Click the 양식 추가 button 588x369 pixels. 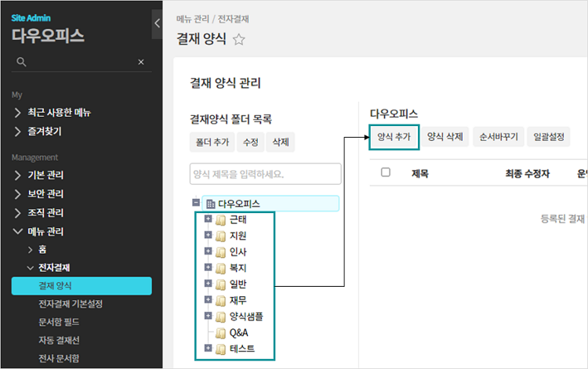pyautogui.click(x=394, y=137)
